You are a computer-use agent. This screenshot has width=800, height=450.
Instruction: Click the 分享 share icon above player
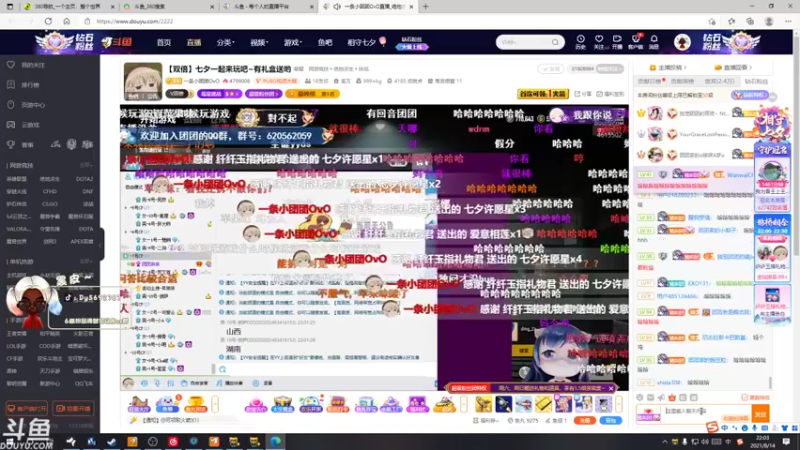pyautogui.click(x=583, y=94)
